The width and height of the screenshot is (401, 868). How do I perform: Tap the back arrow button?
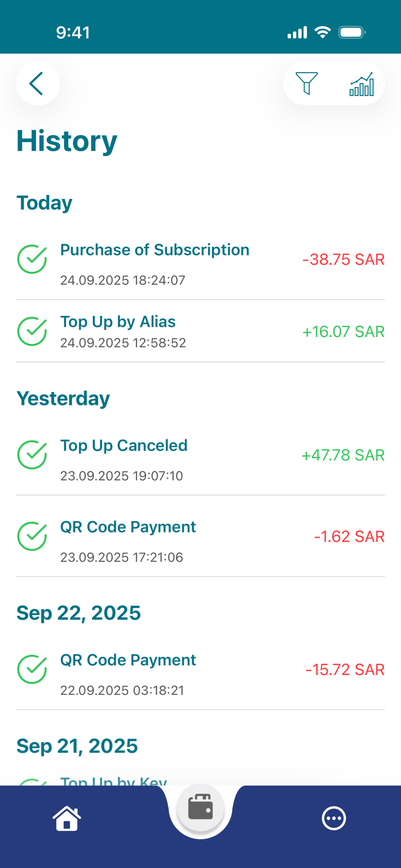(x=38, y=83)
